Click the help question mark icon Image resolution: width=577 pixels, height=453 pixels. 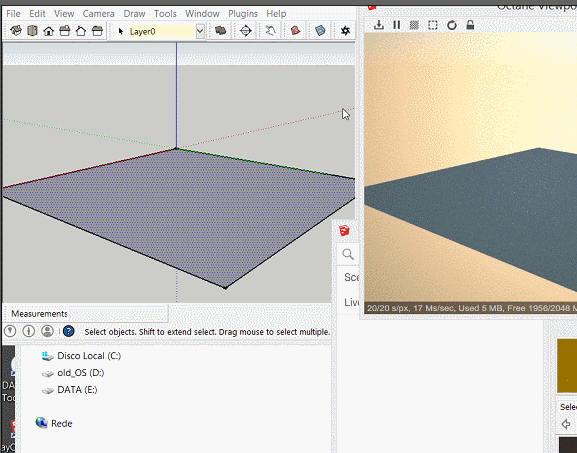[x=68, y=331]
